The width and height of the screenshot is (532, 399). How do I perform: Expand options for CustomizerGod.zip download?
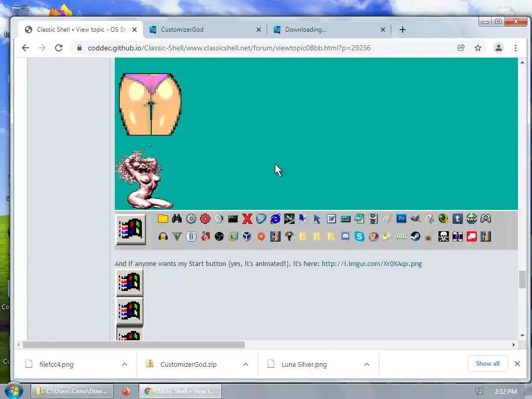[x=246, y=364]
